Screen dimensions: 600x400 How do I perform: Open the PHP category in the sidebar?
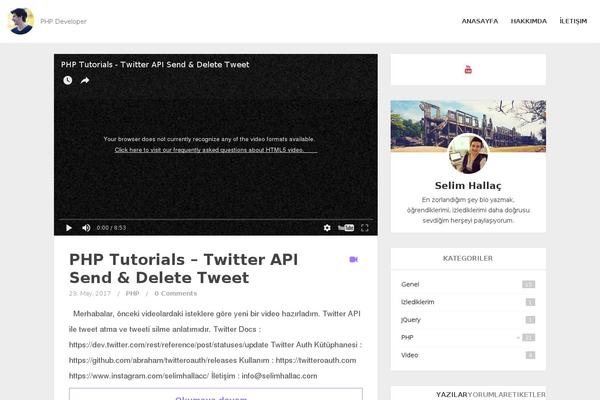pos(407,337)
